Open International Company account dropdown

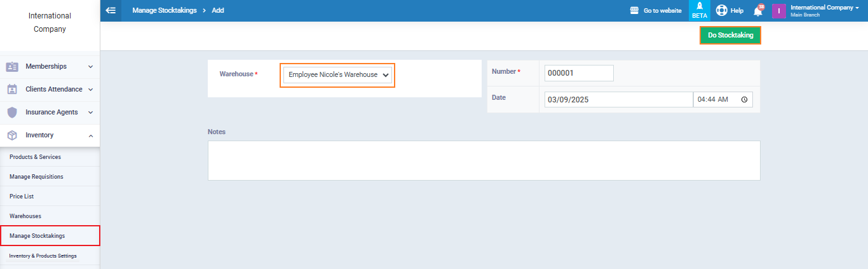pos(824,11)
